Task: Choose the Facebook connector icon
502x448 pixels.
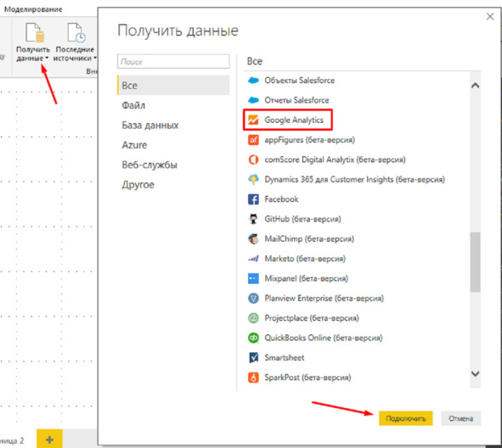Action: tap(253, 199)
